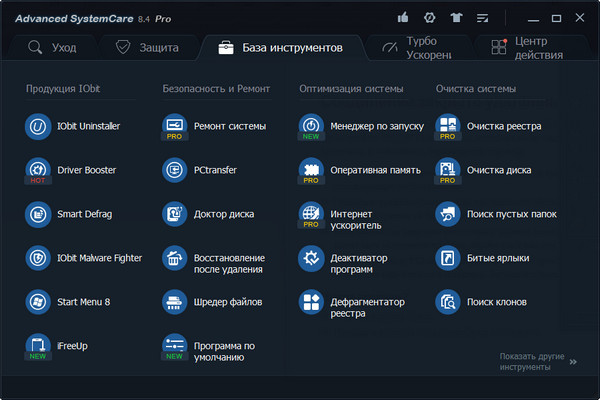The image size is (600, 400).
Task: Launch Поиск клонов icon
Action: click(x=448, y=302)
